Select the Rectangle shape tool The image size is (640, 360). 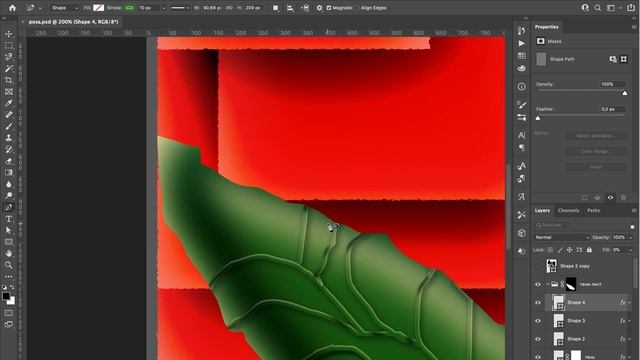[9, 242]
